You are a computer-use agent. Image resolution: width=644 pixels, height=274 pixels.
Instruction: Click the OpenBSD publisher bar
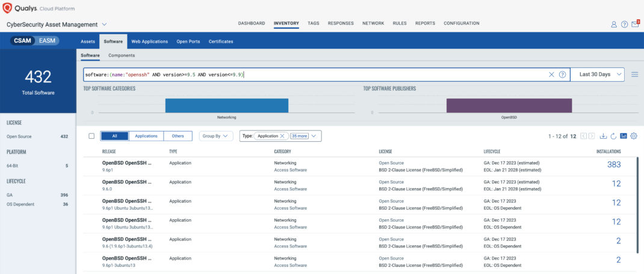[x=509, y=105]
